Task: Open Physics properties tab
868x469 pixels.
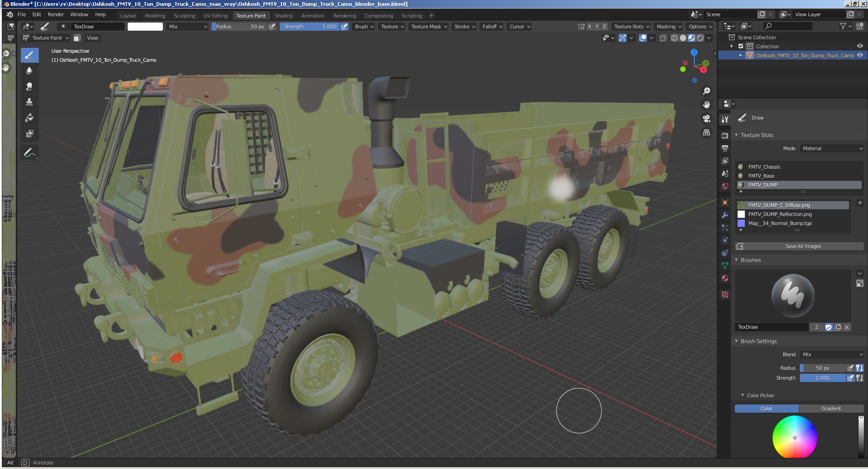Action: point(725,240)
